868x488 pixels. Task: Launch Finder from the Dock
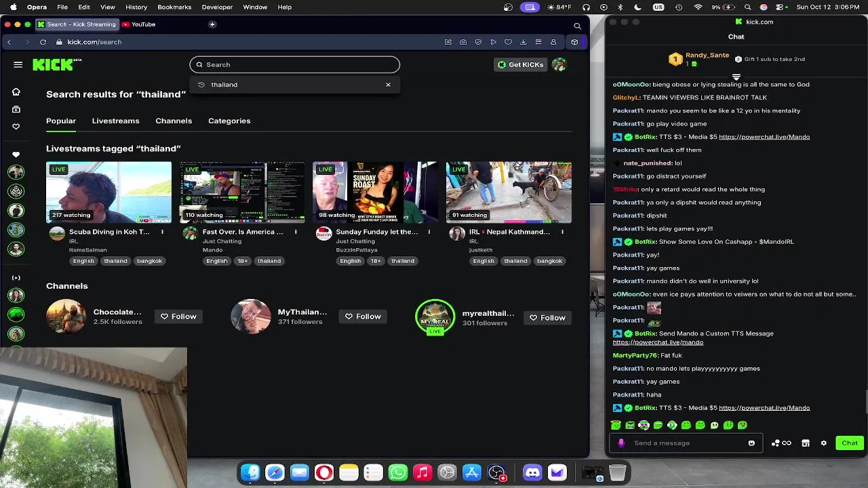pos(250,472)
